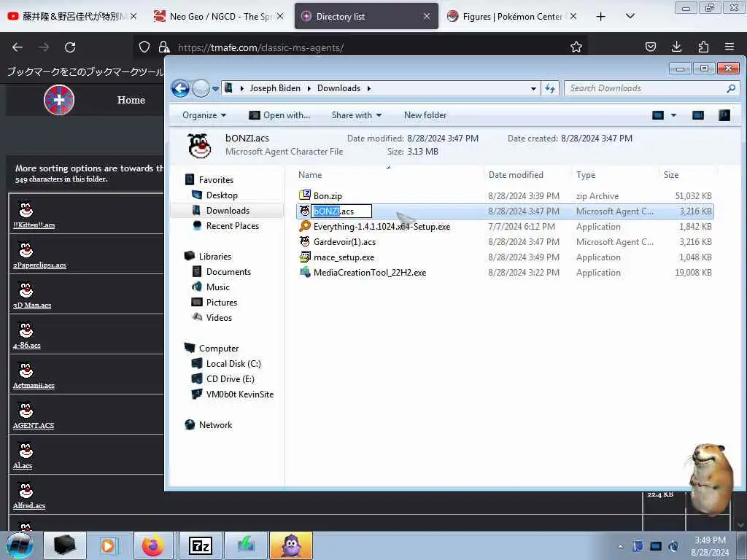Open VM0b0t KevinSite drive
747x560 pixels.
pyautogui.click(x=239, y=394)
